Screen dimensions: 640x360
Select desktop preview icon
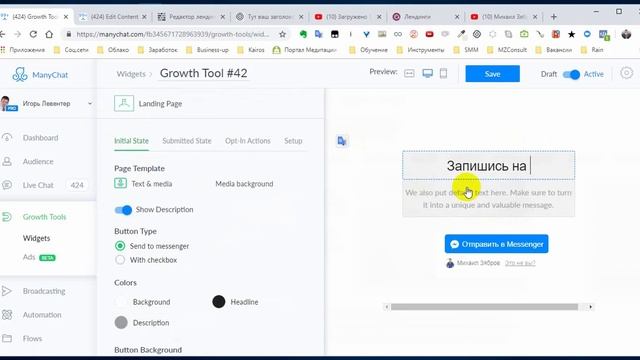pos(427,73)
